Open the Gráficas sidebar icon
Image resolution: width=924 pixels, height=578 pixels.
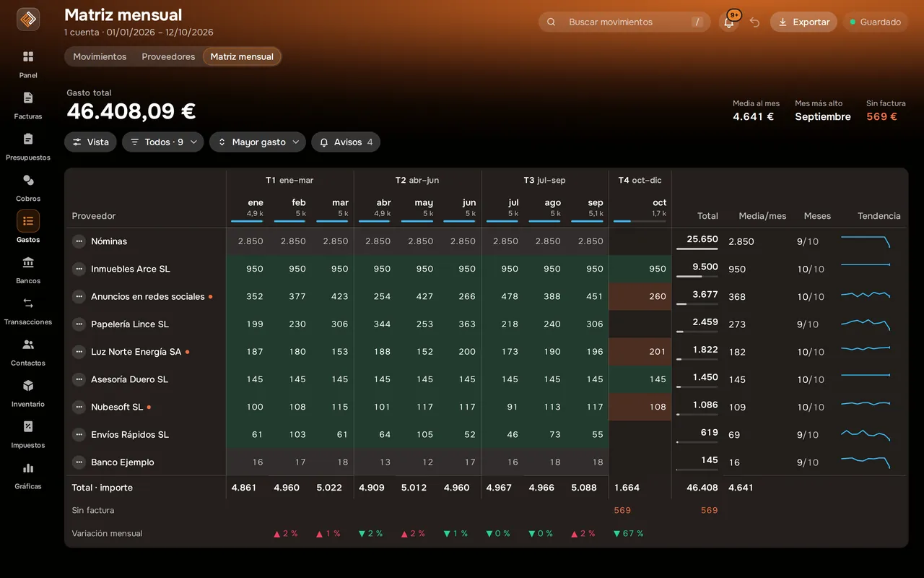click(28, 469)
